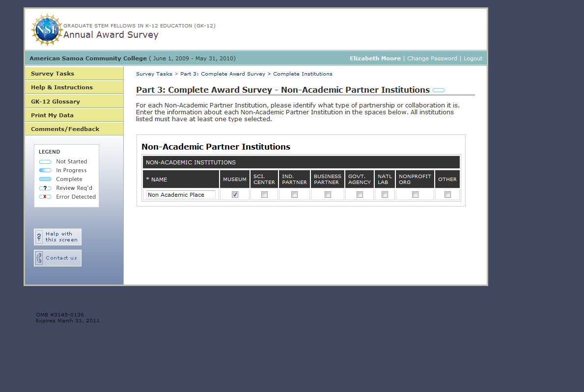The image size is (584, 392).
Task: Click the NSF logo in header
Action: pos(47,30)
